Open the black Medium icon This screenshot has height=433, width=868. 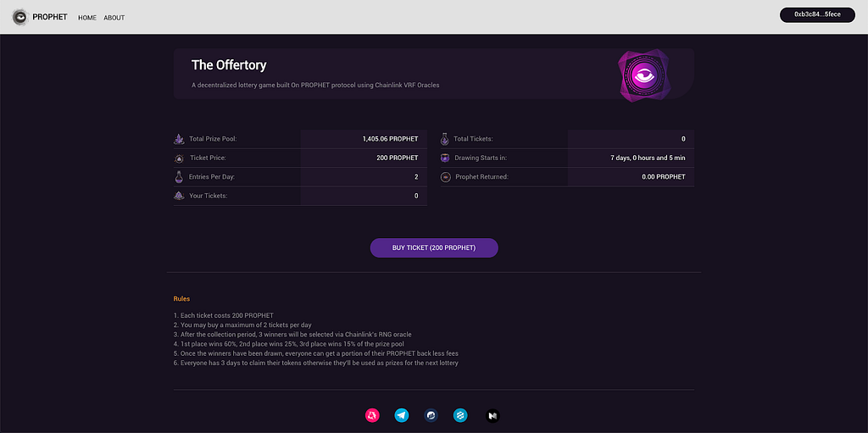492,415
